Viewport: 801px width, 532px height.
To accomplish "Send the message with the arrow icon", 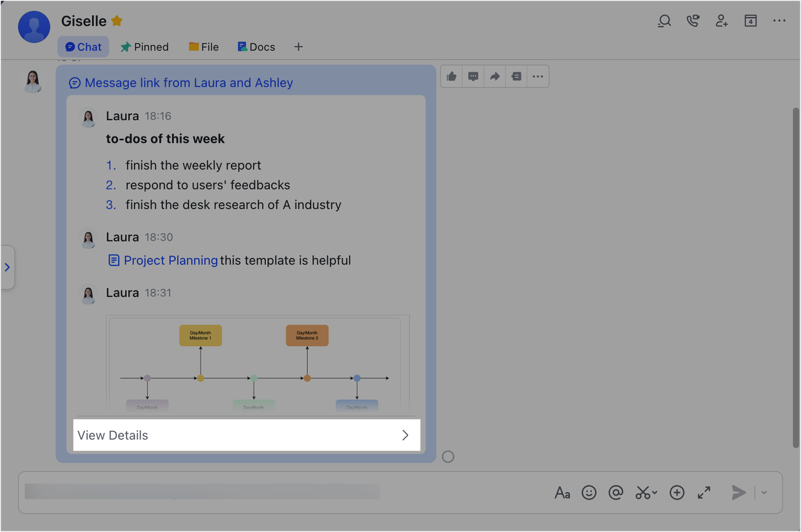I will pyautogui.click(x=738, y=493).
